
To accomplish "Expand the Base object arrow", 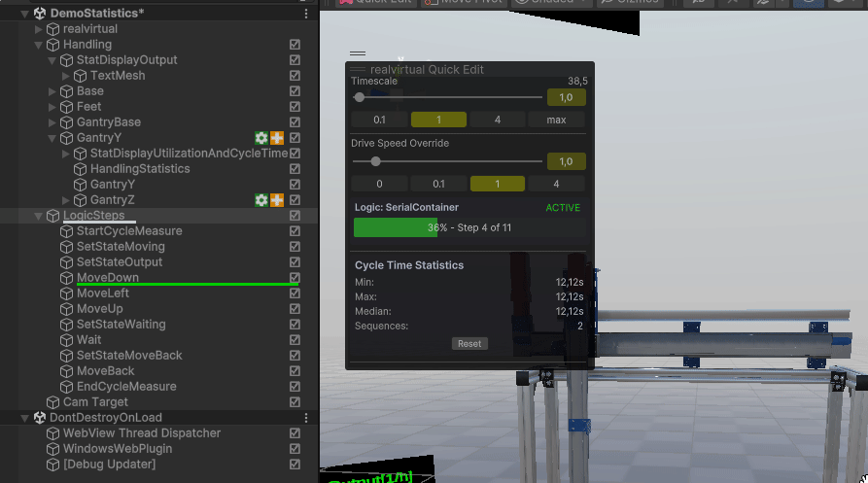I will pyautogui.click(x=52, y=91).
